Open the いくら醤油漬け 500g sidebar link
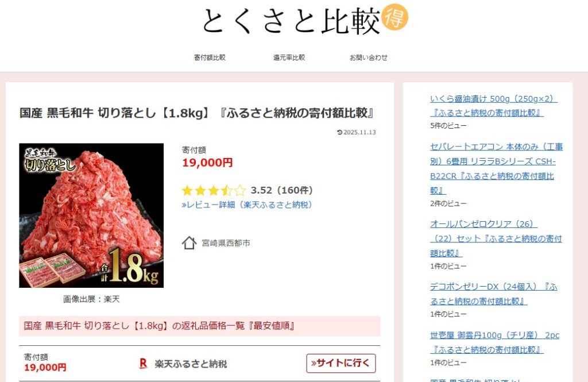Viewport: 588px width, 382px height. tap(493, 106)
